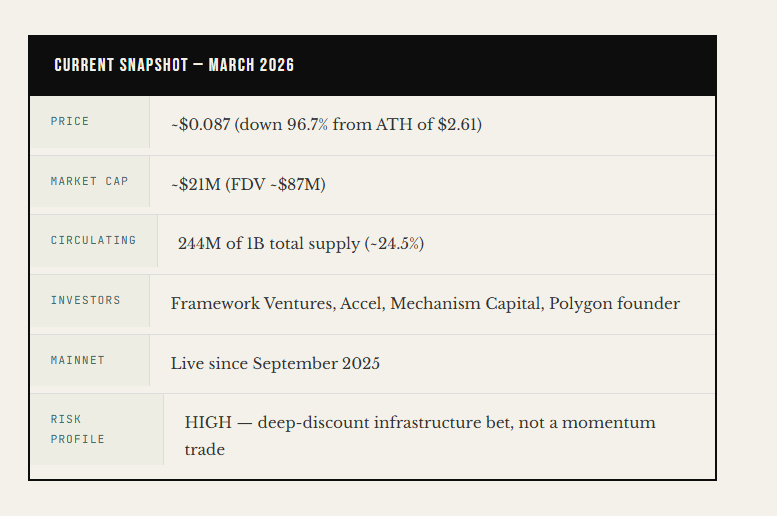Click the ATH of $2.61 text

click(x=427, y=124)
